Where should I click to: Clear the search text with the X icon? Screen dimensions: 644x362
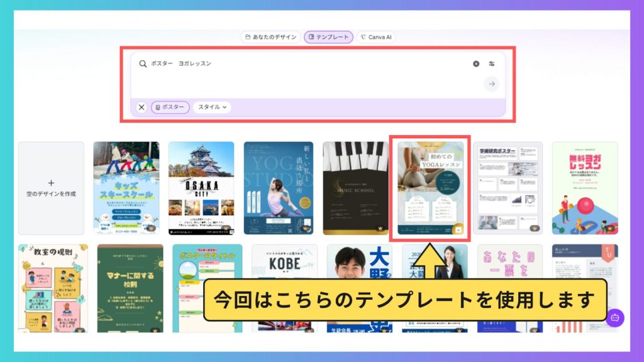click(476, 64)
